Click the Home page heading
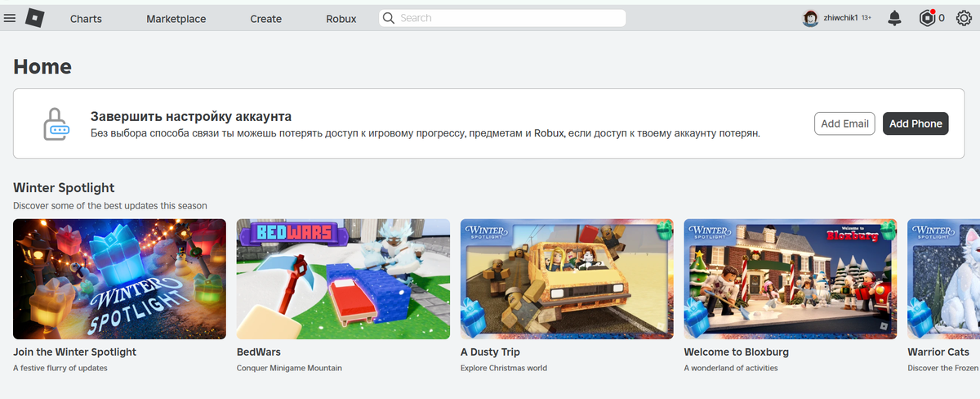Image resolution: width=980 pixels, height=399 pixels. [x=42, y=67]
